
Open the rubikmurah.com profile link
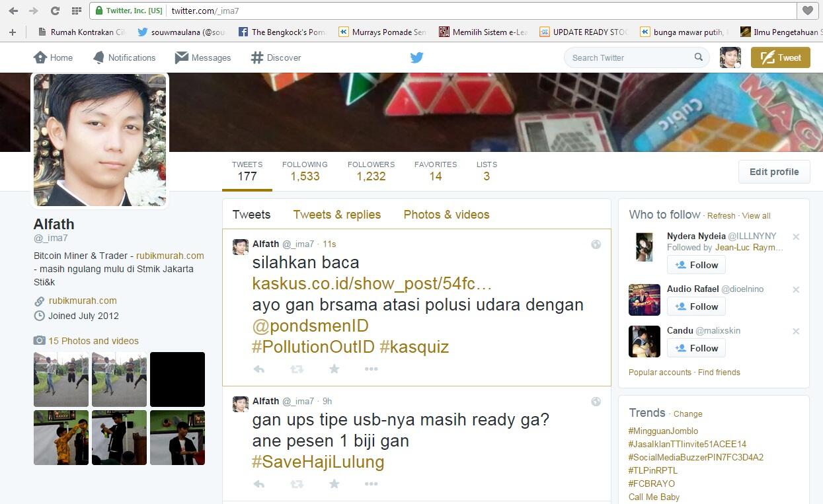coord(83,300)
